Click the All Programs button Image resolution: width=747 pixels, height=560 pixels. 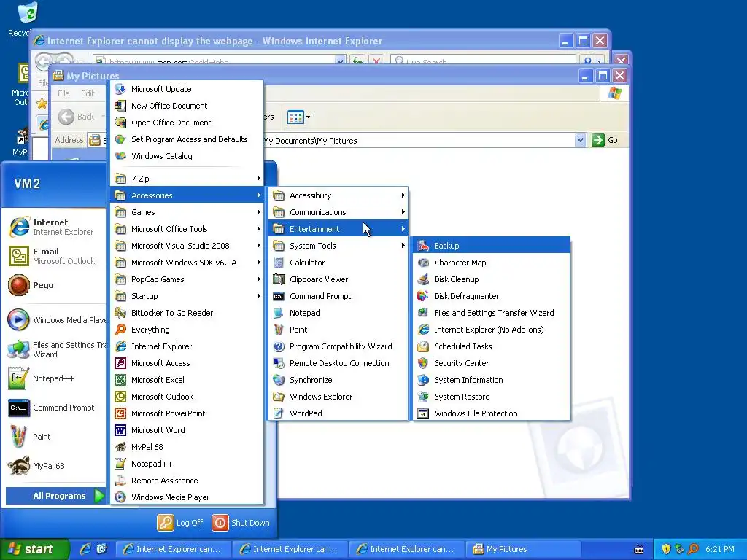pos(55,496)
